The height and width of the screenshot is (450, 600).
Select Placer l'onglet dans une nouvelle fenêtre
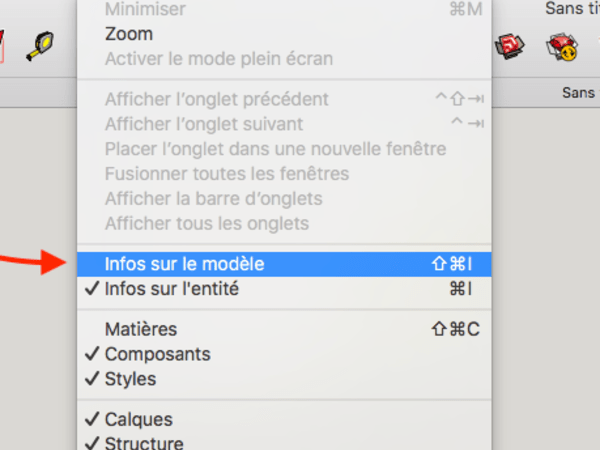tap(275, 149)
